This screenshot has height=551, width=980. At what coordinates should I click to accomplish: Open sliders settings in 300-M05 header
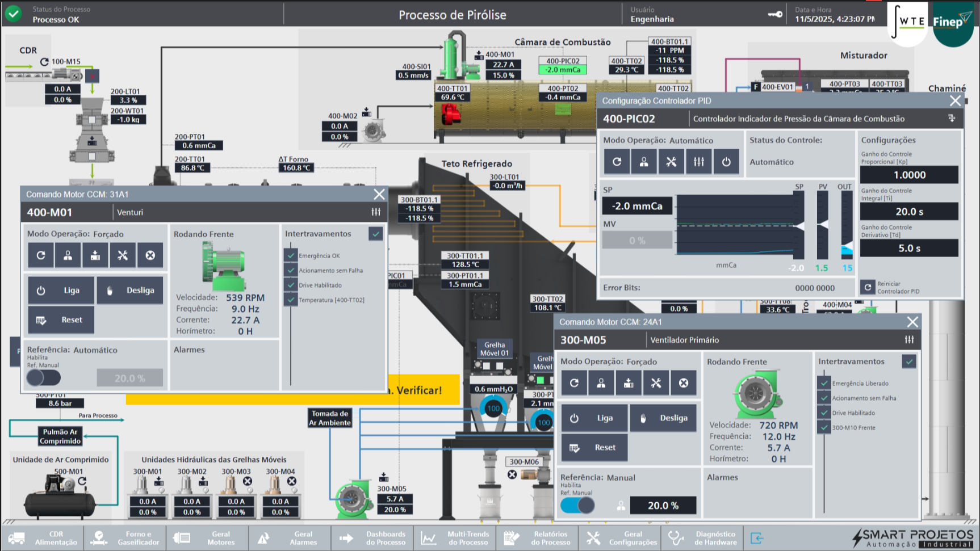(x=909, y=339)
